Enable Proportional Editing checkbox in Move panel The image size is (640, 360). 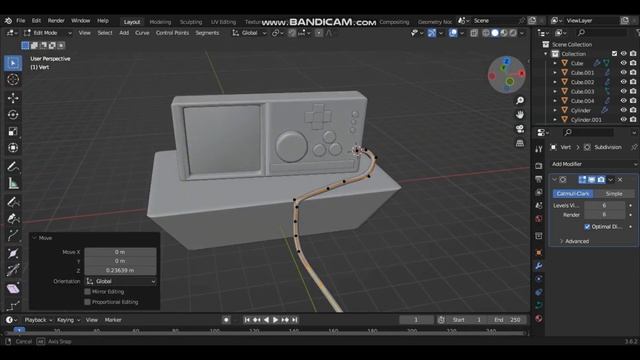point(87,302)
